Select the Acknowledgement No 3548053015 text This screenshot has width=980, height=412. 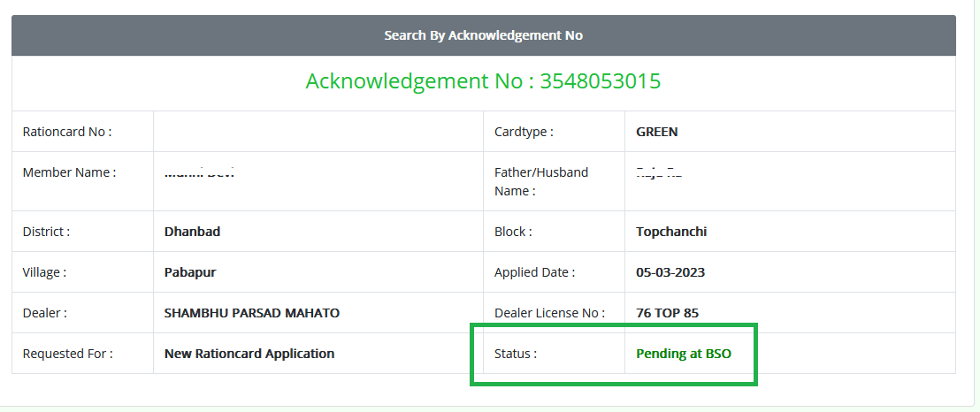[x=483, y=81]
